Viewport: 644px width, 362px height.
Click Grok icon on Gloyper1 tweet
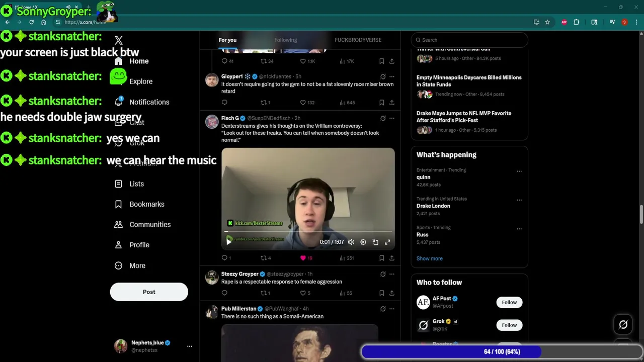[383, 76]
